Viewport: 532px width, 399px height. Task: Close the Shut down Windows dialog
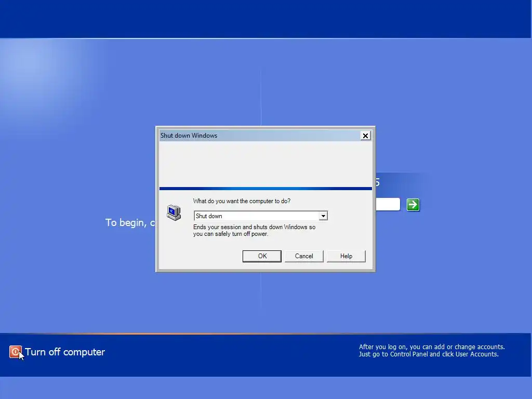tap(365, 136)
